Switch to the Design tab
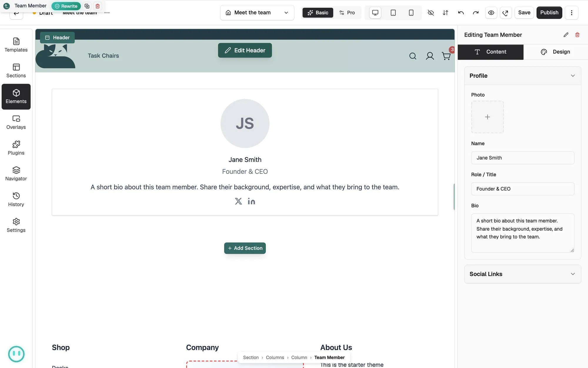The height and width of the screenshot is (368, 588). pos(555,52)
